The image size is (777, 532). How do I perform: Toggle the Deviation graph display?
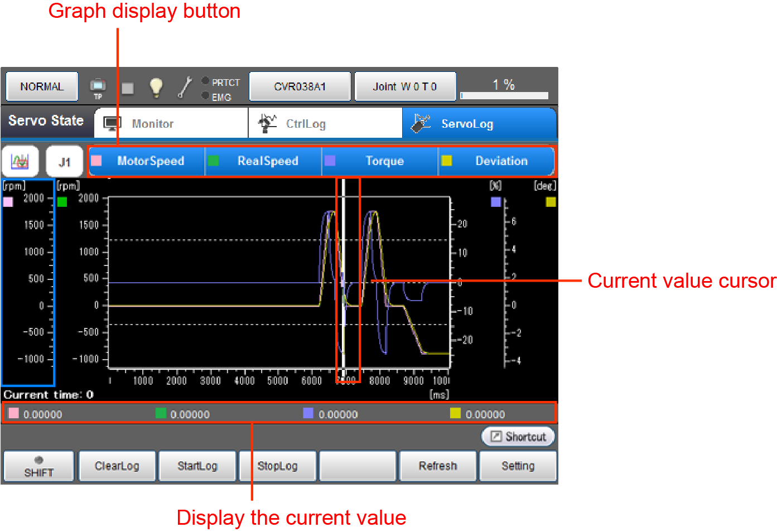497,161
